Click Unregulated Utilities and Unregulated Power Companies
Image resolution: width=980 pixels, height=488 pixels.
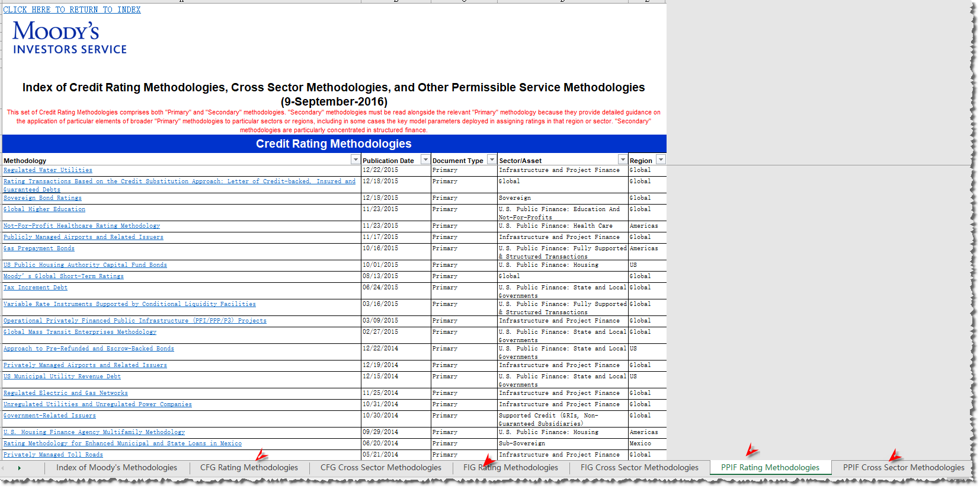(98, 404)
